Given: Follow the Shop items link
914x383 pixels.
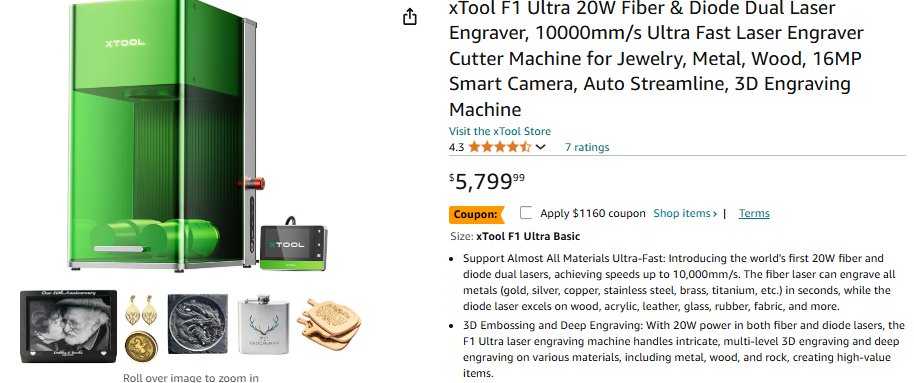Looking at the screenshot, I should click(685, 213).
